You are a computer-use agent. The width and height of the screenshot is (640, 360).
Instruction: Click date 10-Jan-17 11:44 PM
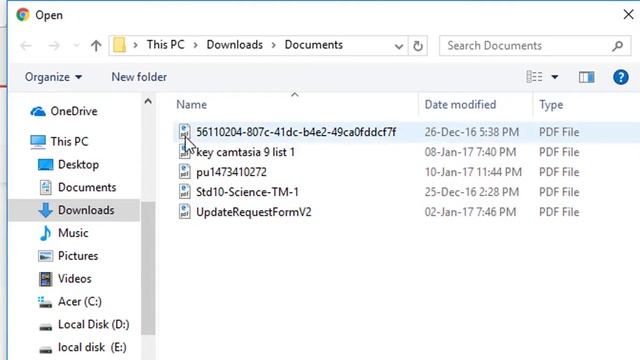click(x=473, y=172)
